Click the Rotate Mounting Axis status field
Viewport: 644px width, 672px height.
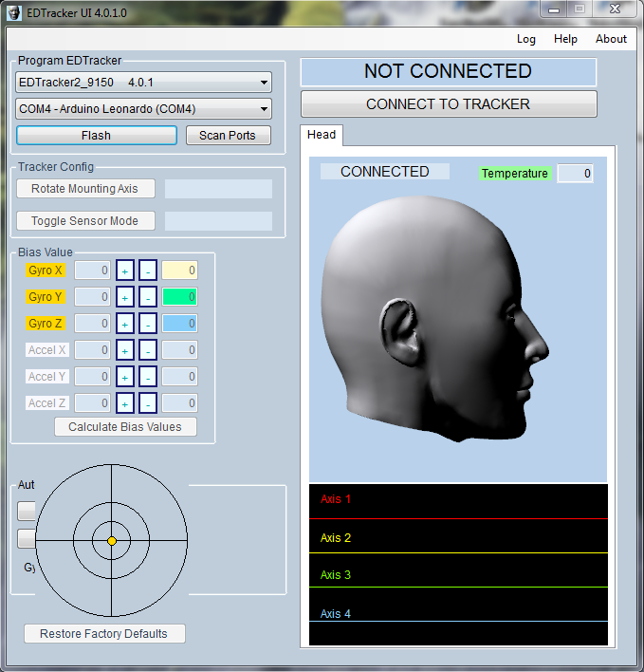[x=218, y=189]
